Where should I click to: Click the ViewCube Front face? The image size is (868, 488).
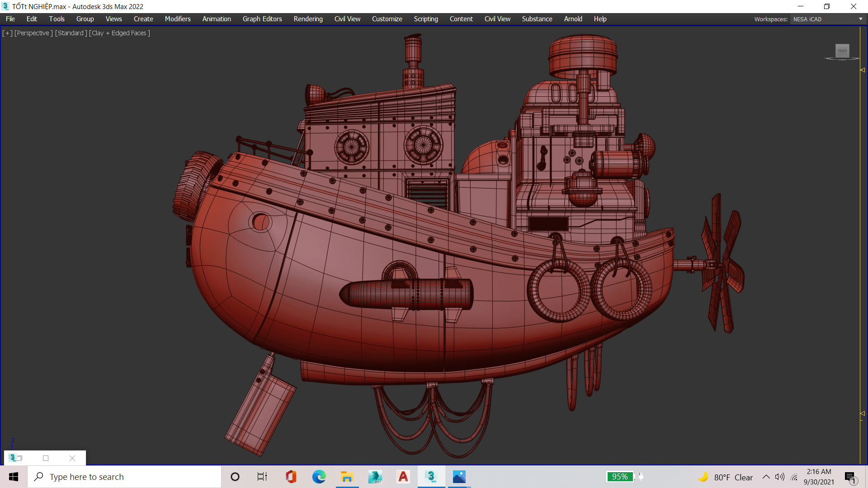click(x=842, y=51)
